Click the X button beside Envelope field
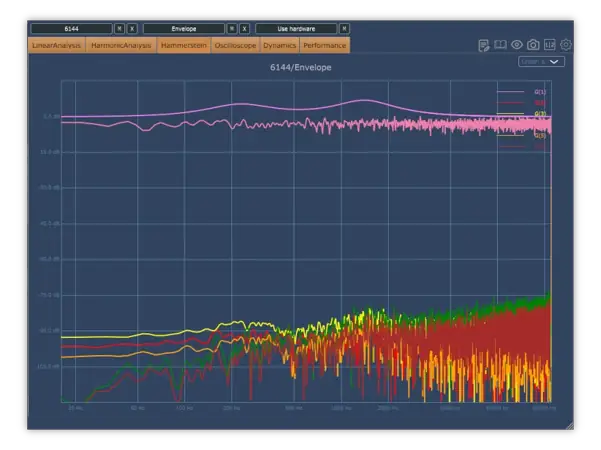601x450 pixels. (244, 29)
